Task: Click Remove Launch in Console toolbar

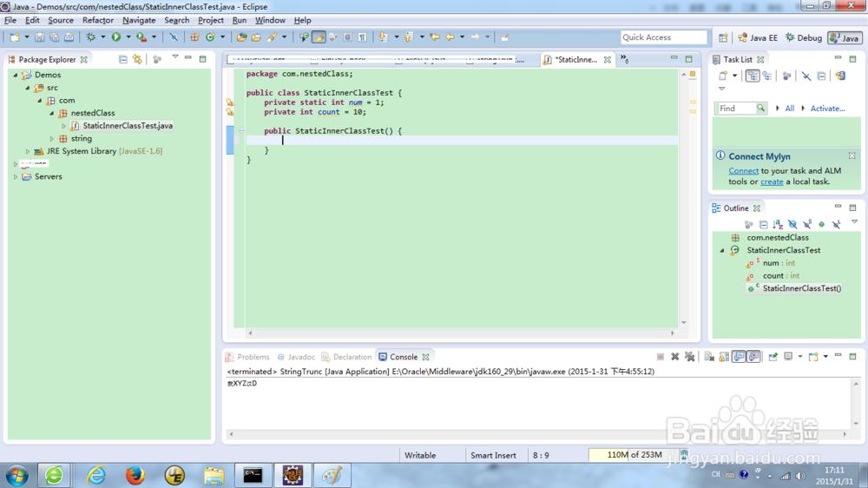Action: click(x=674, y=357)
